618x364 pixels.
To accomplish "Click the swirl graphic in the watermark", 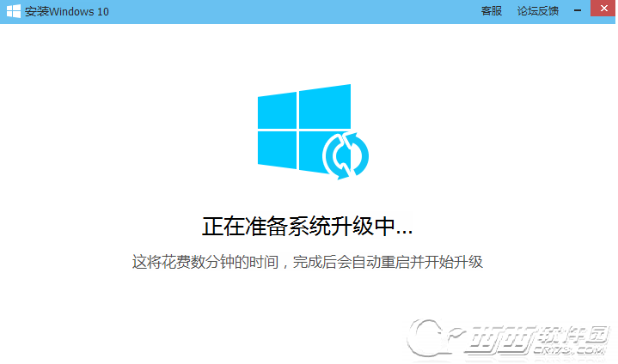I will point(433,337).
